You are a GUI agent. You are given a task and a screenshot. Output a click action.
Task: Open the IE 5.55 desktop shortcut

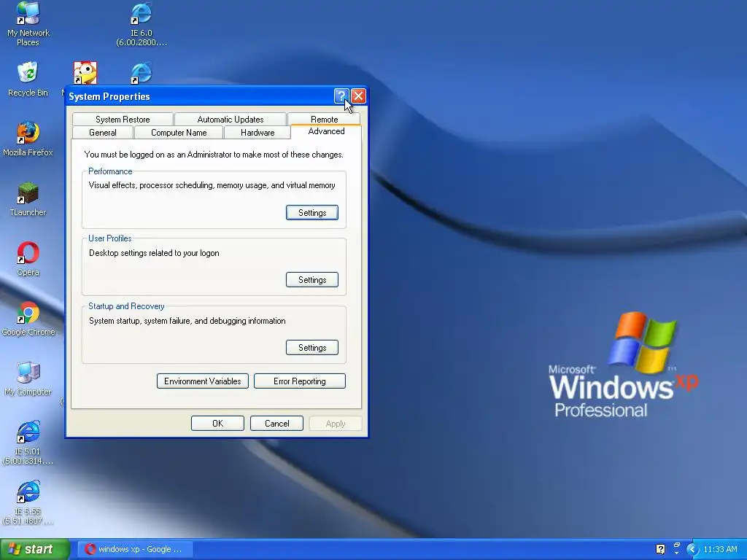(x=28, y=503)
